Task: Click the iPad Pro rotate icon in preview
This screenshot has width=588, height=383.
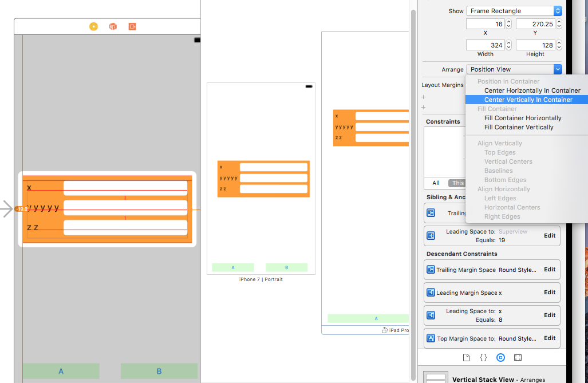Action: [x=385, y=330]
